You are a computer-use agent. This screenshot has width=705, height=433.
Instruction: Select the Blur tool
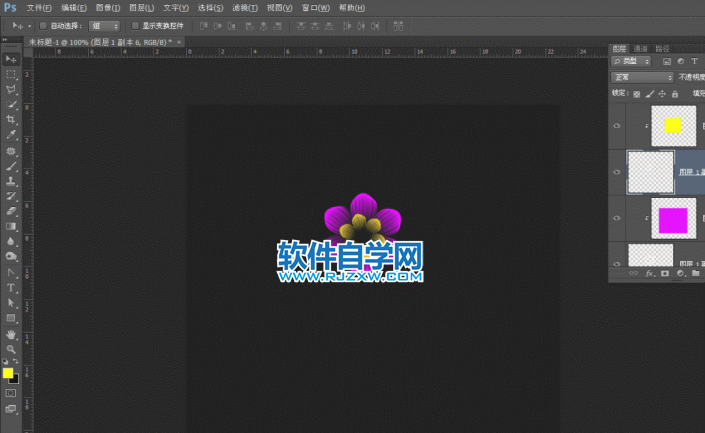[x=11, y=241]
